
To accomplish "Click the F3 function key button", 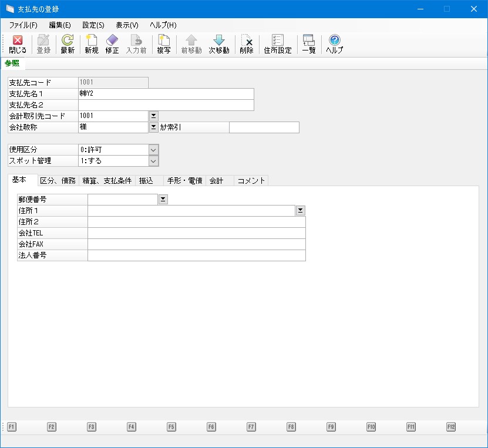I will (91, 426).
